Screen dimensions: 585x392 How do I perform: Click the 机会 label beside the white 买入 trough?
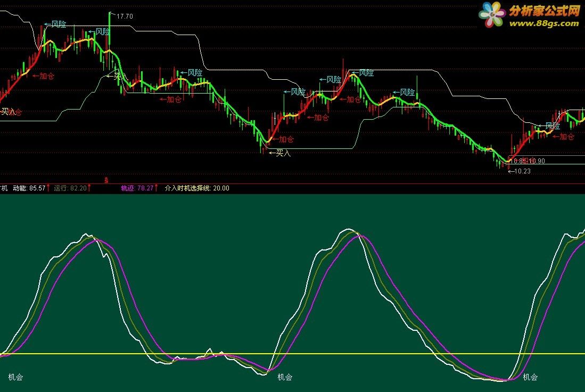[x=285, y=377]
